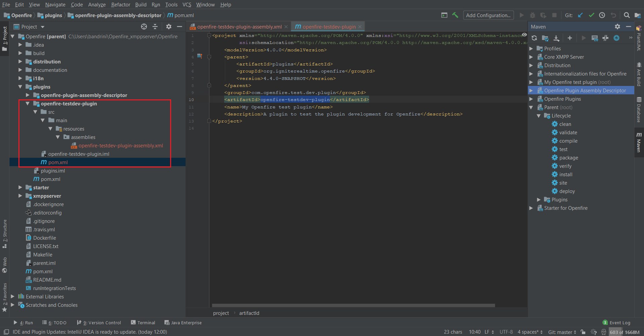Image resolution: width=644 pixels, height=336 pixels.
Task: Click Download Sources and Documentation icon
Action: click(556, 38)
